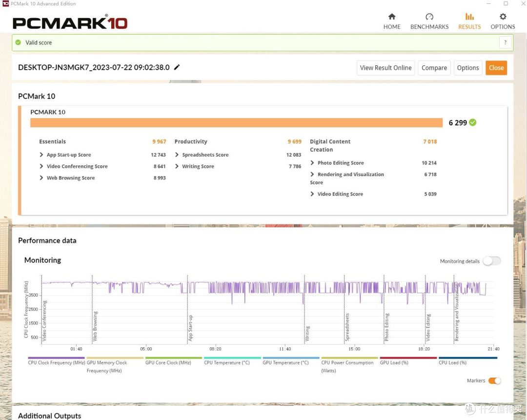Expand Rendering and Visualization Score row

[312, 174]
